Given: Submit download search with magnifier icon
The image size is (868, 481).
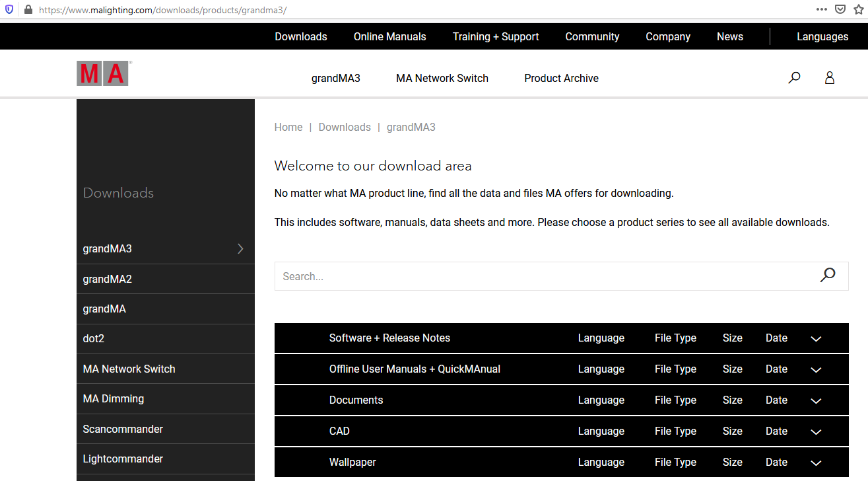Looking at the screenshot, I should [828, 276].
